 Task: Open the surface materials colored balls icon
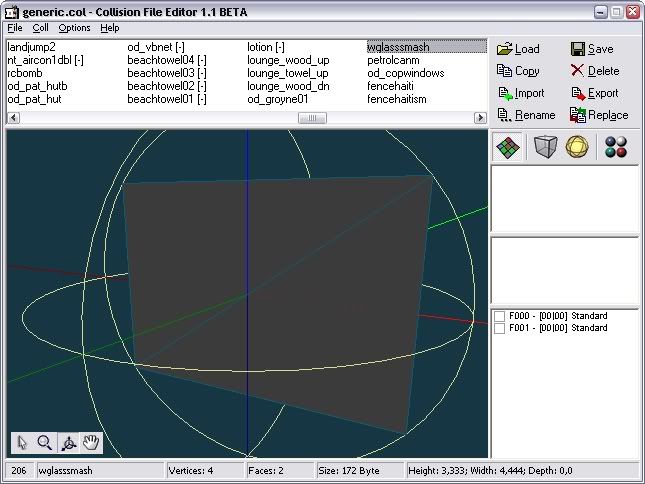[x=615, y=147]
